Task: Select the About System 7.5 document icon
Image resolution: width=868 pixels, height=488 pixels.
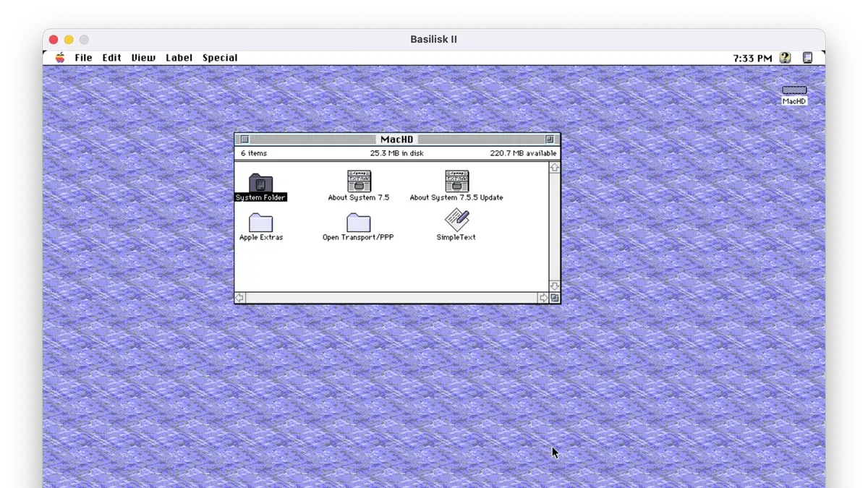Action: [x=359, y=181]
